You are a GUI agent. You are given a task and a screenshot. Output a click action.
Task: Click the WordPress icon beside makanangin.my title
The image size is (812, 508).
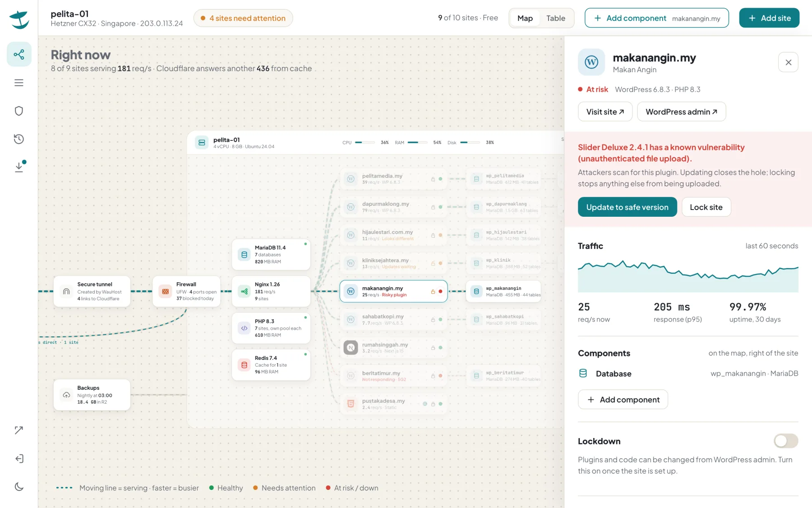[x=591, y=62]
